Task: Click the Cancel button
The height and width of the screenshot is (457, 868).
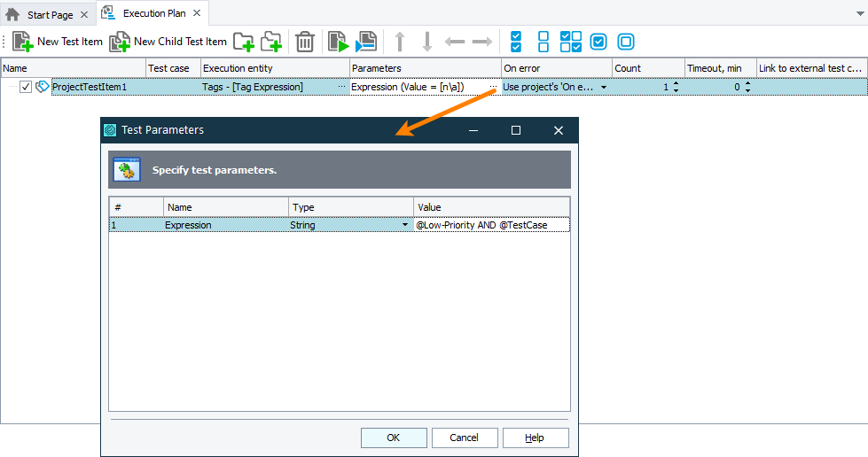Action: click(465, 438)
